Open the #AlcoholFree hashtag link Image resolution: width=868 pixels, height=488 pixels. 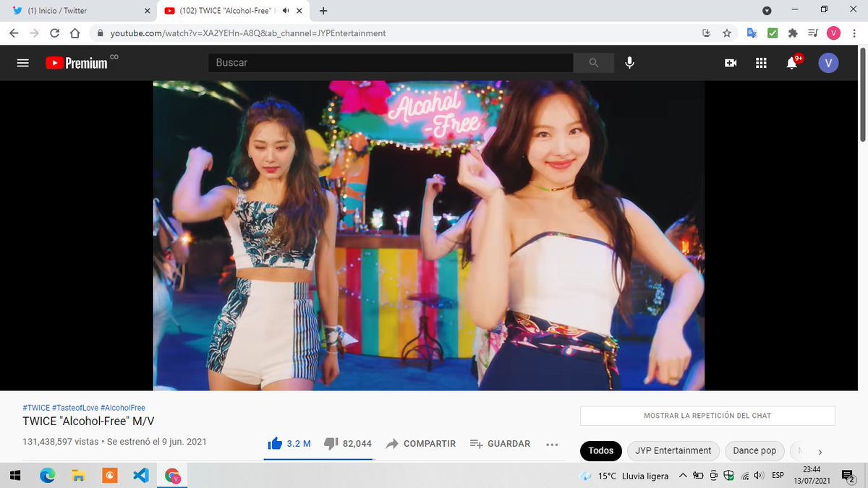pyautogui.click(x=123, y=408)
